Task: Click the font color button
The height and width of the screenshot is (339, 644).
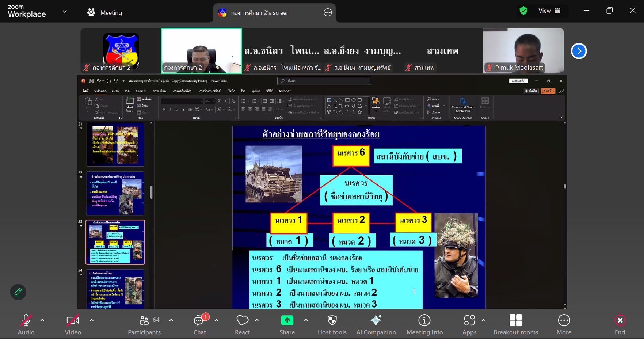Action: [x=229, y=109]
